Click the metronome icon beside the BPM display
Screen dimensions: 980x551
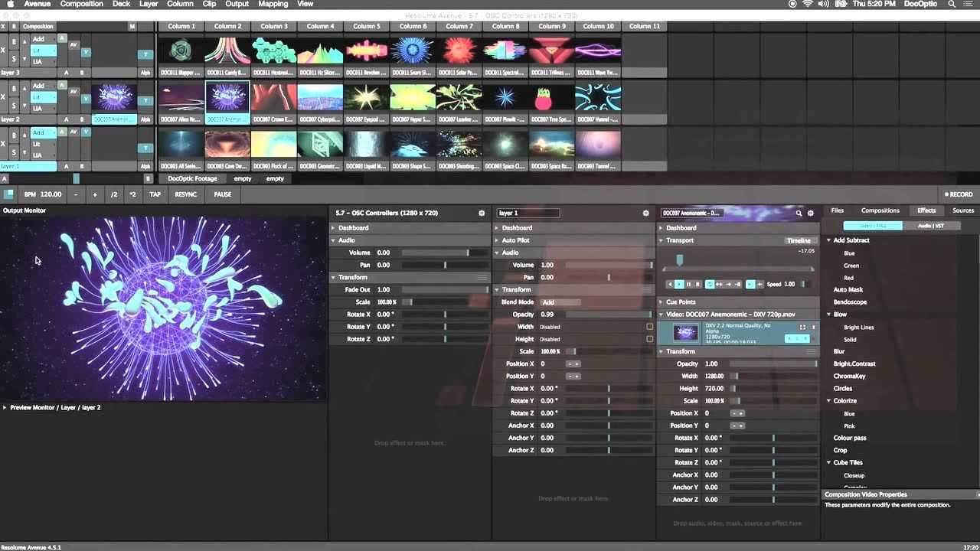(x=9, y=194)
